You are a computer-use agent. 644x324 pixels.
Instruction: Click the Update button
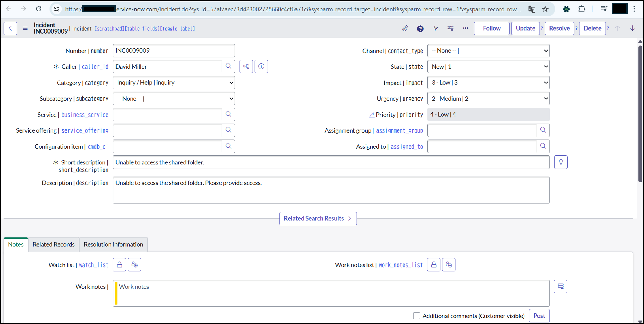[x=526, y=28]
